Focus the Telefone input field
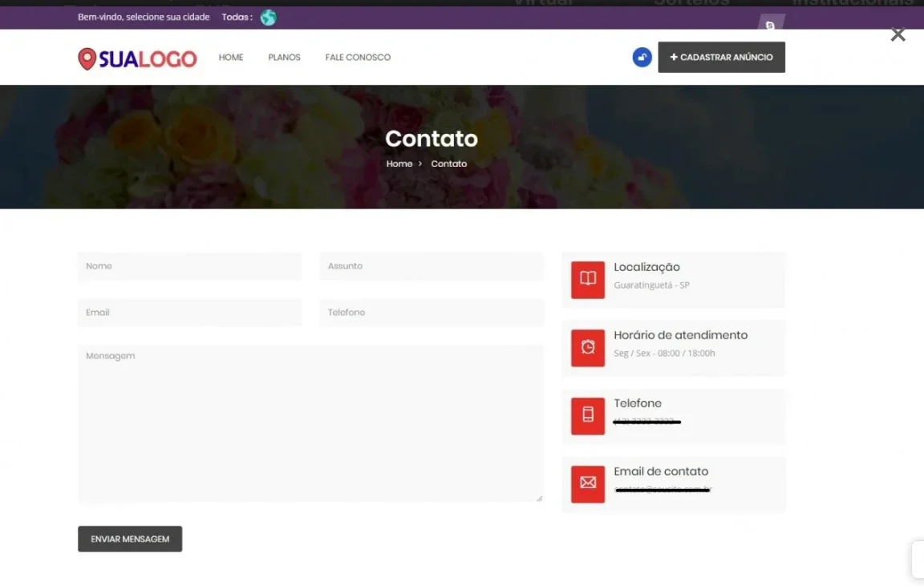 pos(432,313)
